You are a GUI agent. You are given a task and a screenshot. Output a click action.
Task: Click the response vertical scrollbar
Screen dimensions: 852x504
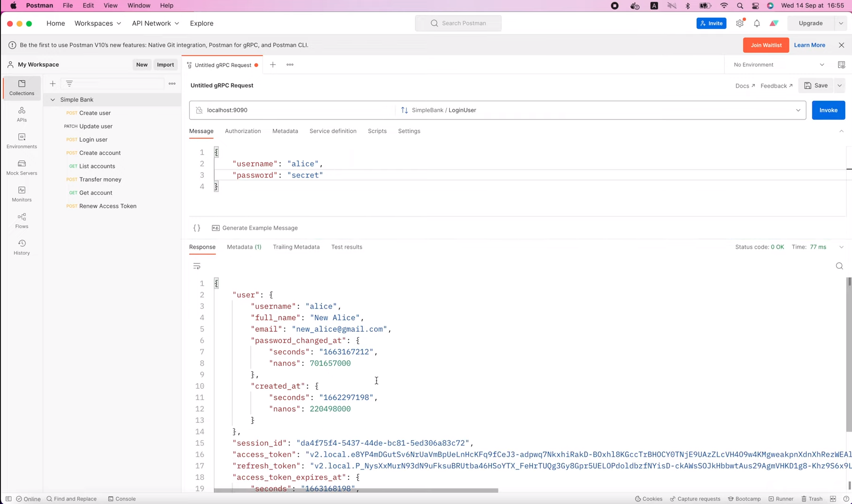click(849, 355)
